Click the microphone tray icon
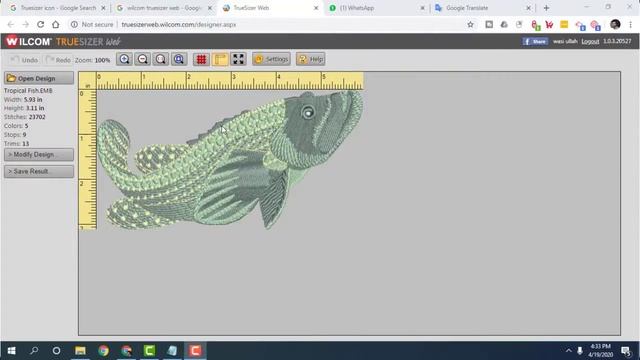Screen dimensions: 640x360 [580, 351]
